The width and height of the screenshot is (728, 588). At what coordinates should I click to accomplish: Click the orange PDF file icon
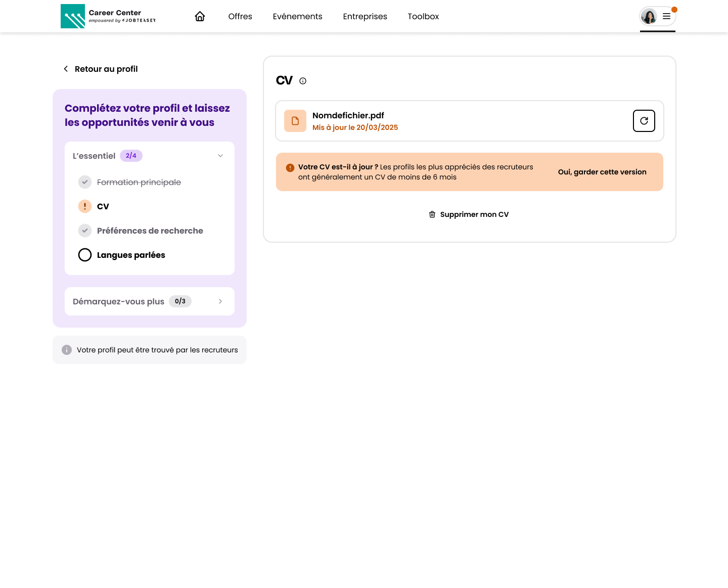pos(295,121)
